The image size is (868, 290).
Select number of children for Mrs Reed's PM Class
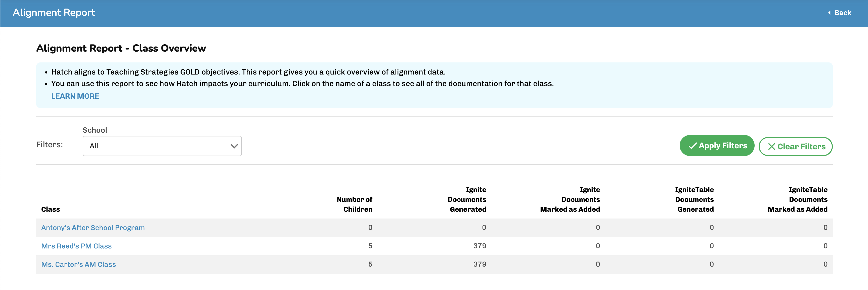370,246
